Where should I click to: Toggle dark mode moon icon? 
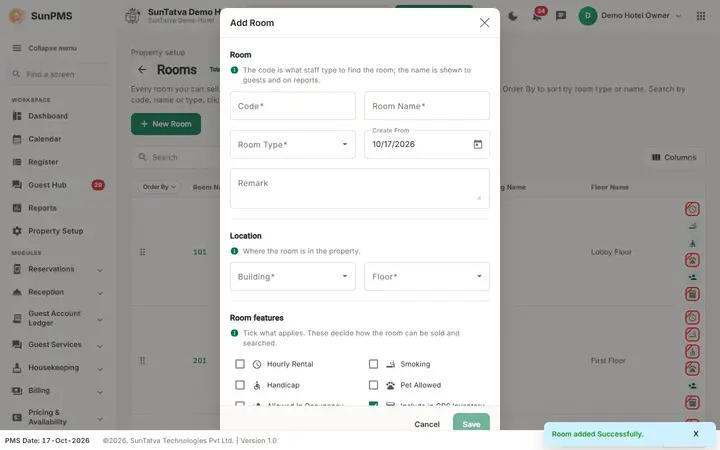(x=513, y=16)
